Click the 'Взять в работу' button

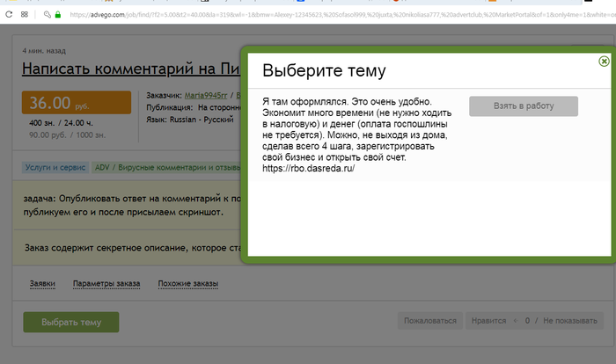coord(524,106)
